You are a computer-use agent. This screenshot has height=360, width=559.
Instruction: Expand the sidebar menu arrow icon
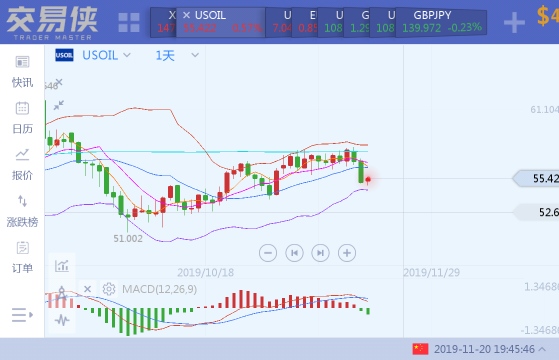tap(22, 315)
